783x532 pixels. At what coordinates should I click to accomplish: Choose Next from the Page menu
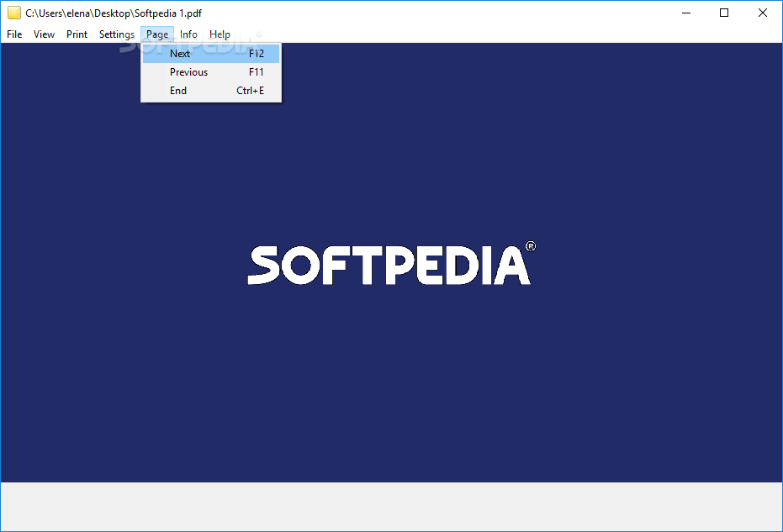point(211,54)
